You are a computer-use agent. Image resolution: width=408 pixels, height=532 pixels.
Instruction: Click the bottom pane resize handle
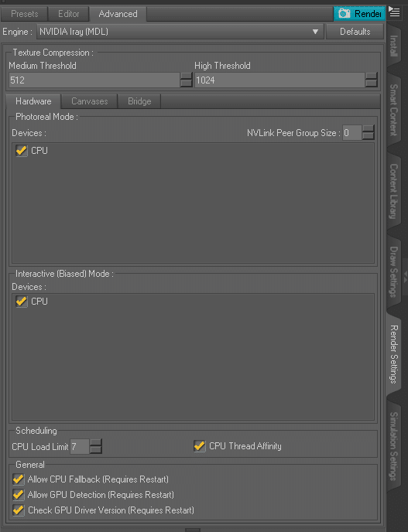point(193,530)
